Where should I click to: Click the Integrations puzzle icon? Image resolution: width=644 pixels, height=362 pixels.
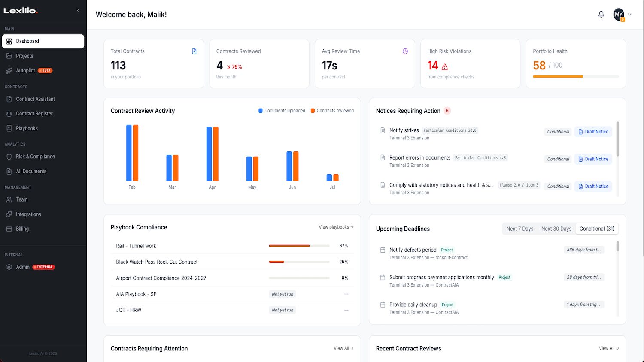click(9, 214)
